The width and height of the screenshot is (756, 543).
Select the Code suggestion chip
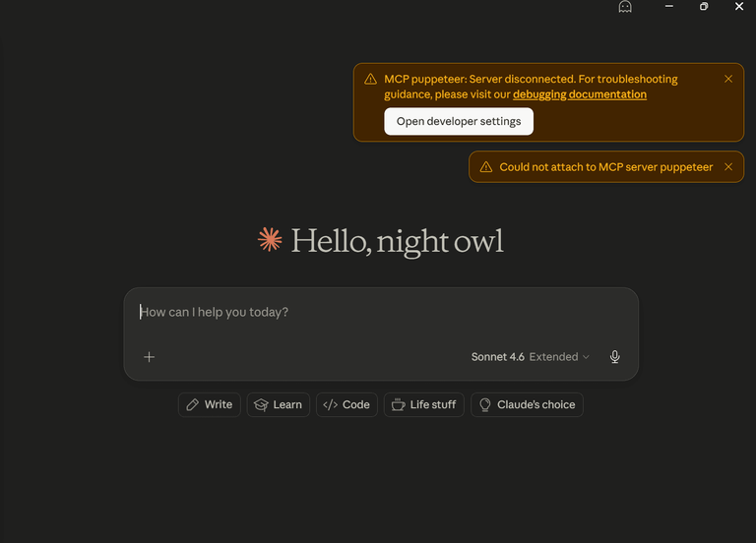[346, 404]
